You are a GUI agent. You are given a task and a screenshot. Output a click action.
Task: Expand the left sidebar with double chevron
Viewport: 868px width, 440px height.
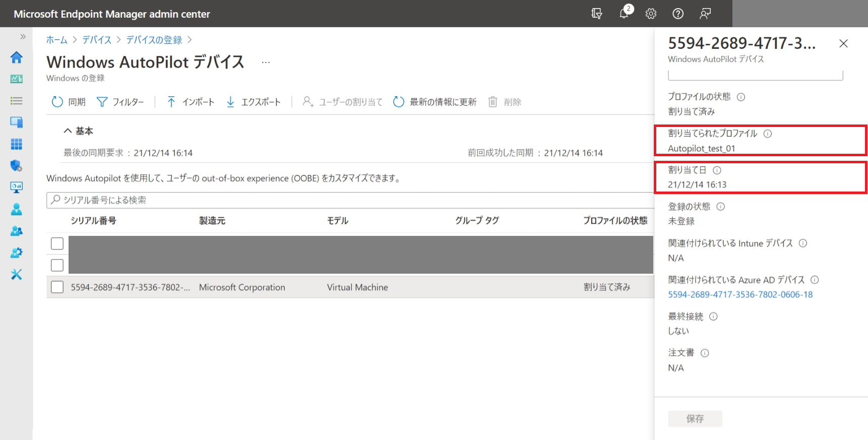(x=23, y=36)
